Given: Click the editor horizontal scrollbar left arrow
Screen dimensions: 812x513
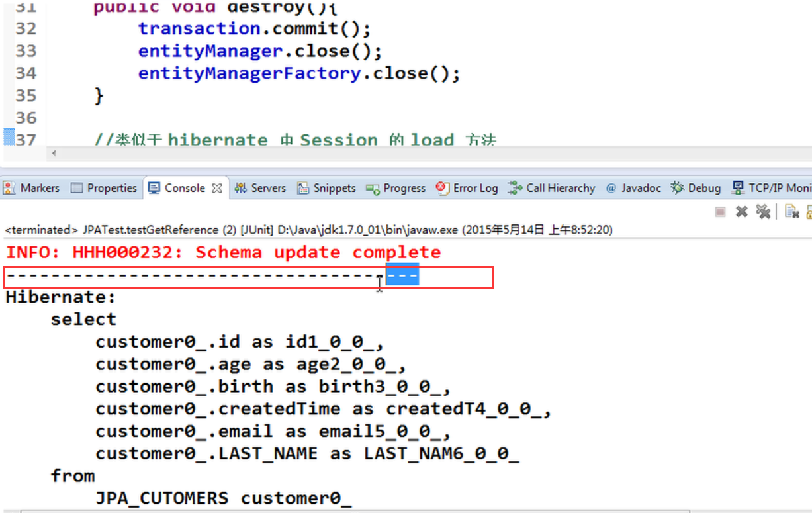Looking at the screenshot, I should click(54, 153).
